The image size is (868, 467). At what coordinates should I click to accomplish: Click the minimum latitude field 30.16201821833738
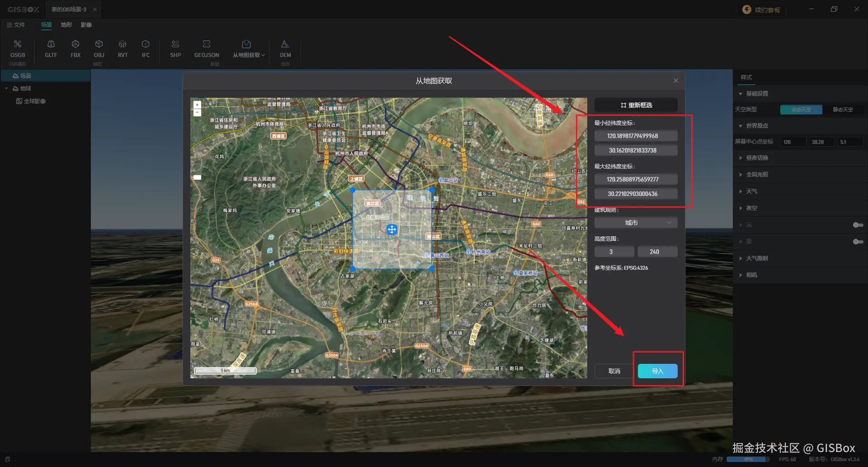click(636, 150)
